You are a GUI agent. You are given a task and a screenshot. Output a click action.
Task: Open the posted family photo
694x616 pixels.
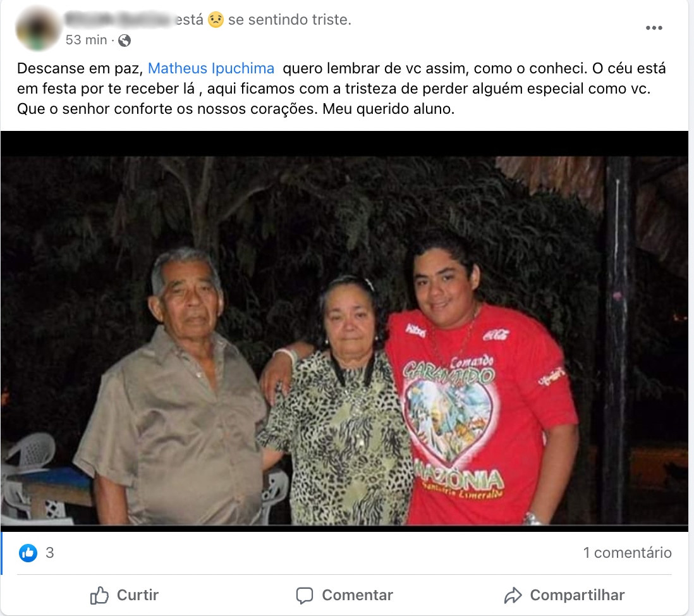click(x=344, y=340)
